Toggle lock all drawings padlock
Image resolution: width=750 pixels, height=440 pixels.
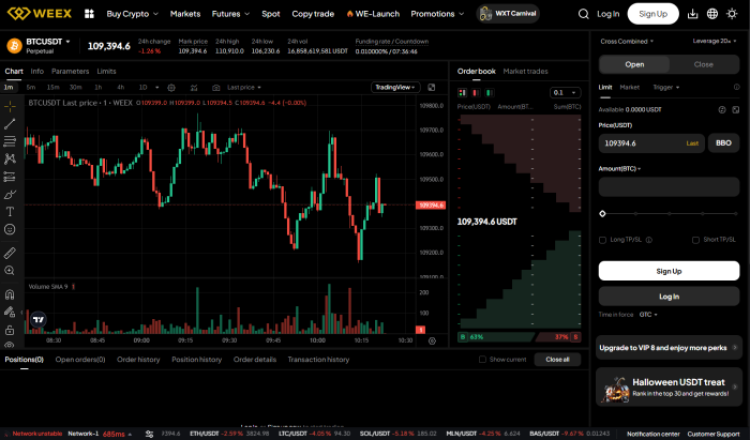tap(10, 330)
